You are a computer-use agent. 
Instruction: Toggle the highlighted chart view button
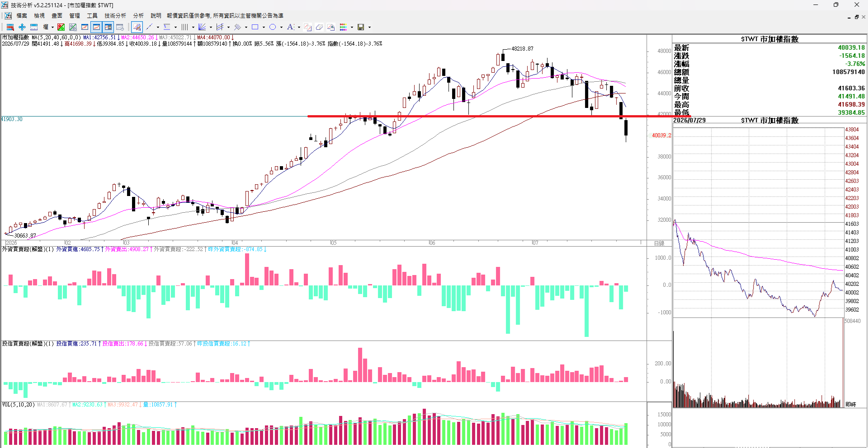coord(96,27)
